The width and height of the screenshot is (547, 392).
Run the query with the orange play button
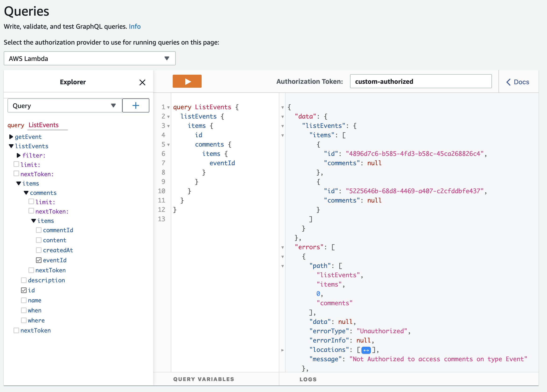(x=187, y=81)
